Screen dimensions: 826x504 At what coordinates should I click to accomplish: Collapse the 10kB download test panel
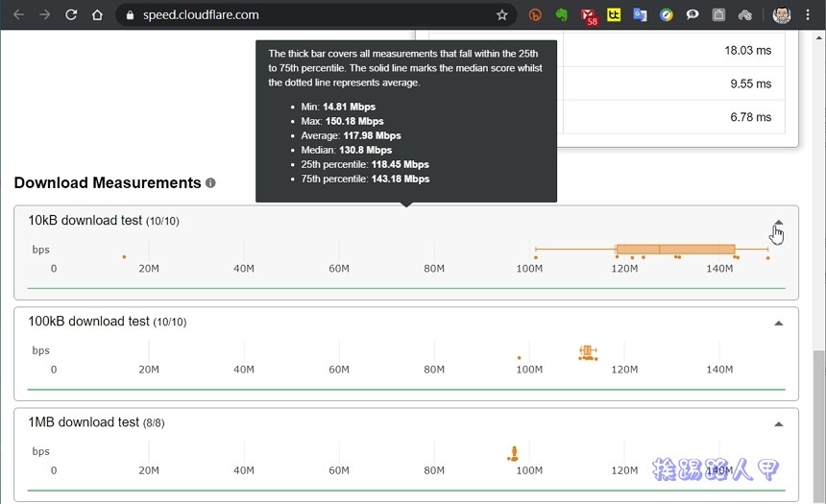(x=779, y=223)
